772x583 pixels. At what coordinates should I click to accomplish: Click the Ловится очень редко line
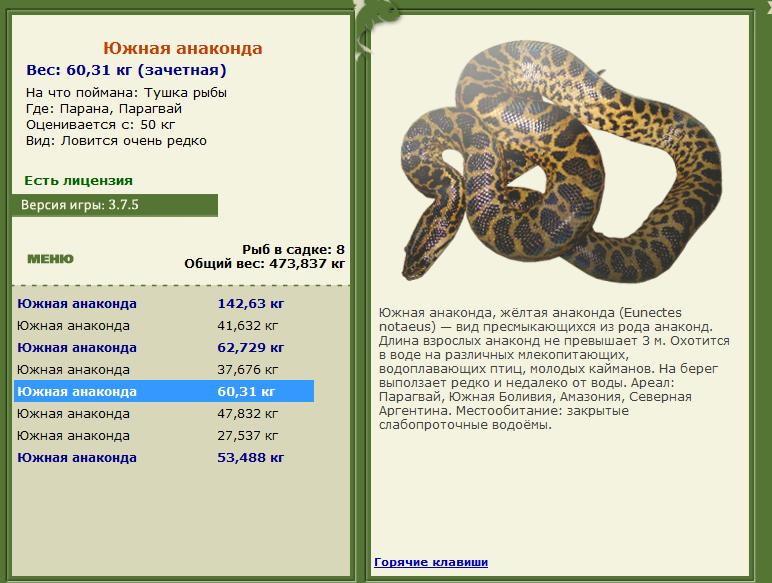(x=116, y=141)
